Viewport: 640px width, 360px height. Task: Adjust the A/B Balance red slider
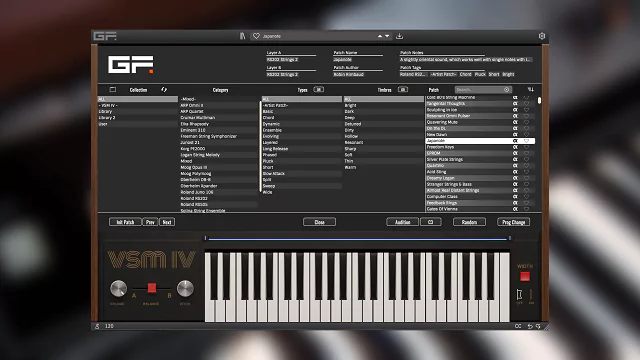[x=152, y=288]
